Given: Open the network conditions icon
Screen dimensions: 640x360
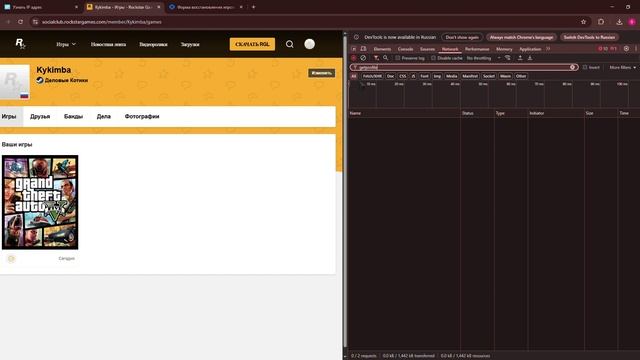Looking at the screenshot, I should click(508, 58).
